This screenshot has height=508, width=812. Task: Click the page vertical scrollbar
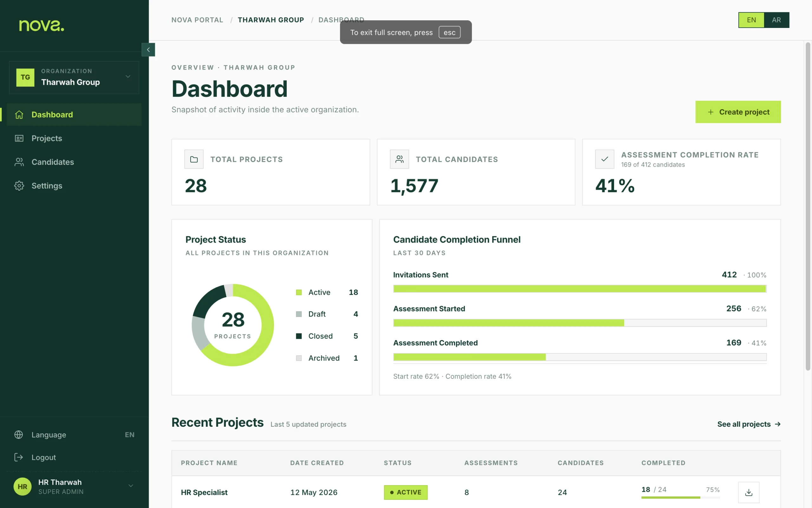[808, 206]
